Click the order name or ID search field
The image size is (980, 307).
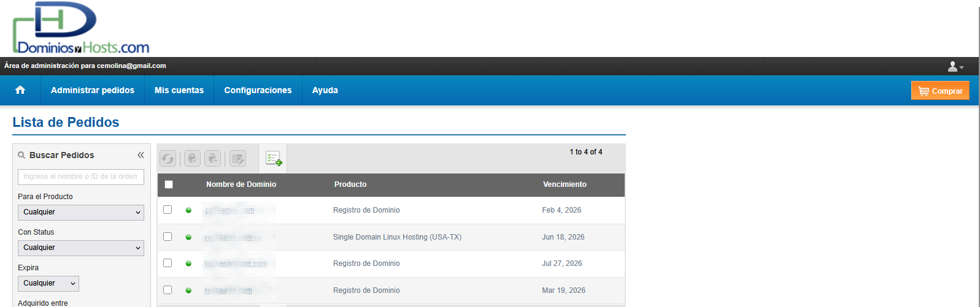coord(81,176)
